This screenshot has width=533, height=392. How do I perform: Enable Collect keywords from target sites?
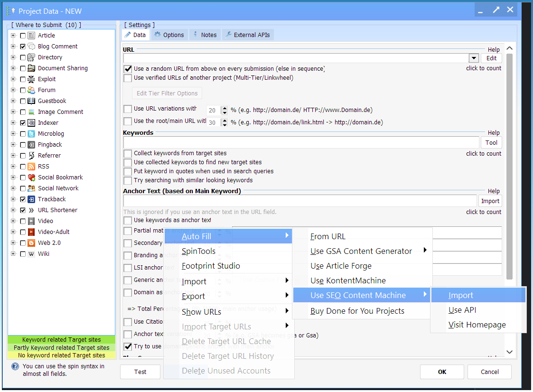[128, 154]
